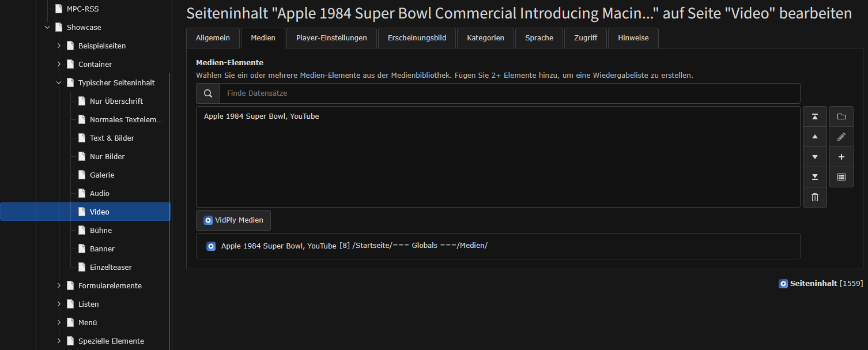This screenshot has width=868, height=350.
Task: Move selected media item to top
Action: click(x=814, y=116)
